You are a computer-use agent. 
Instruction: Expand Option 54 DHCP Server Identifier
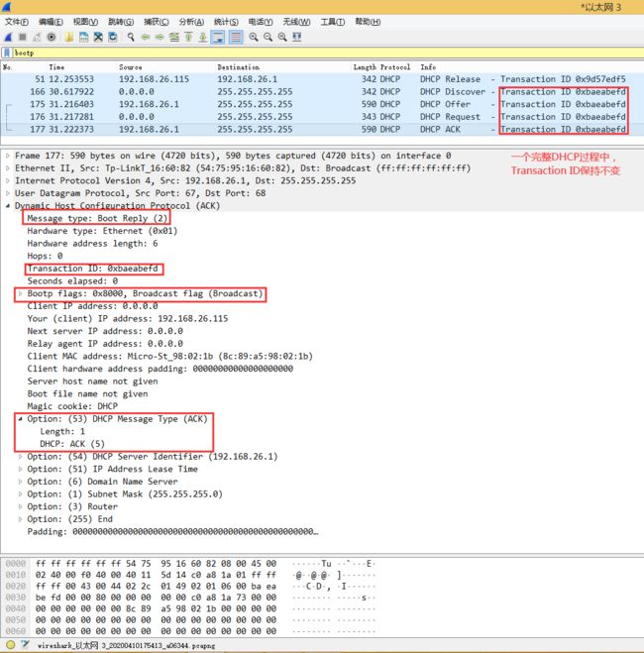click(x=20, y=457)
